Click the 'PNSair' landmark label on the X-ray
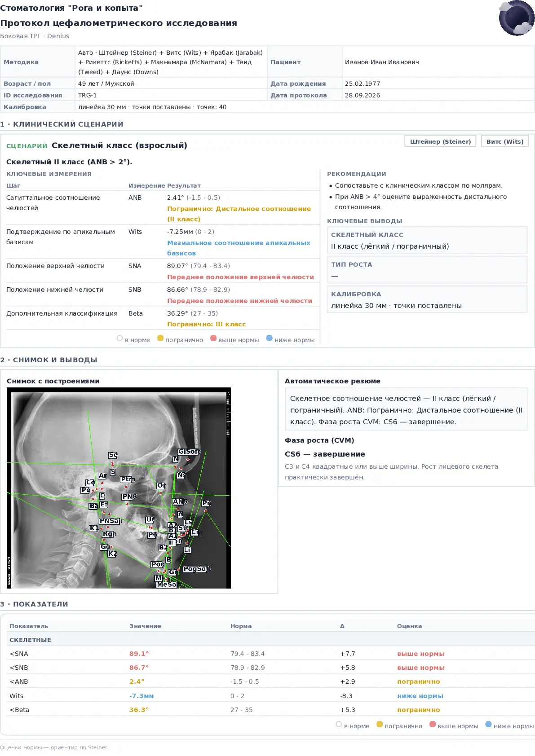The width and height of the screenshot is (535, 756). point(111,521)
